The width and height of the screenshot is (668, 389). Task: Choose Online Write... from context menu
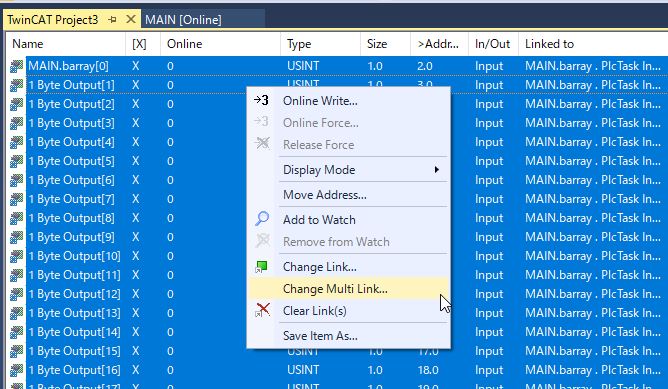(348, 101)
